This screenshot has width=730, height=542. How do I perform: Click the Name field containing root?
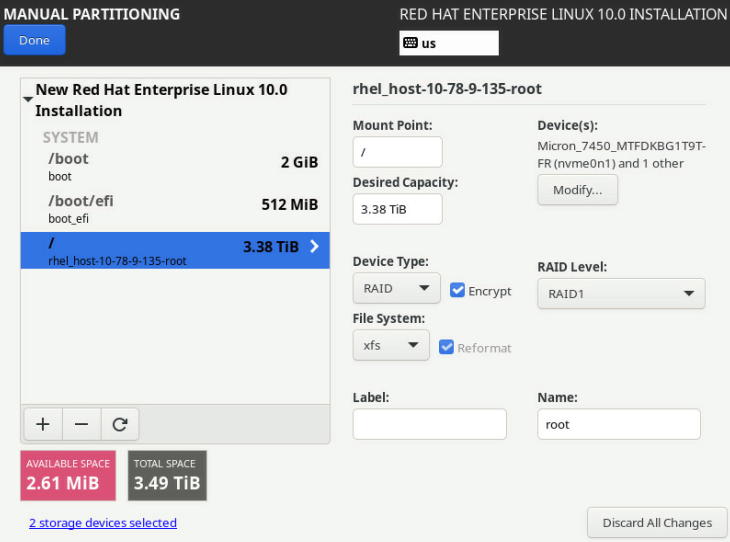click(x=619, y=424)
